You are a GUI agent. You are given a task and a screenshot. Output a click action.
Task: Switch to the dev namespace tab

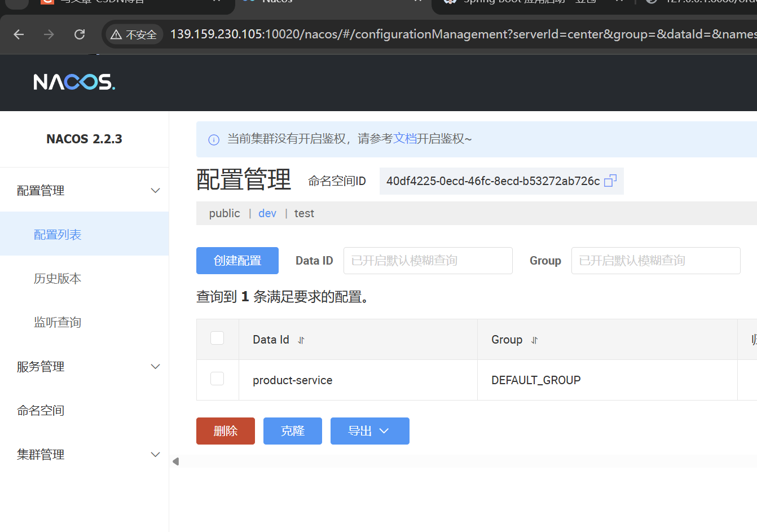pos(267,213)
